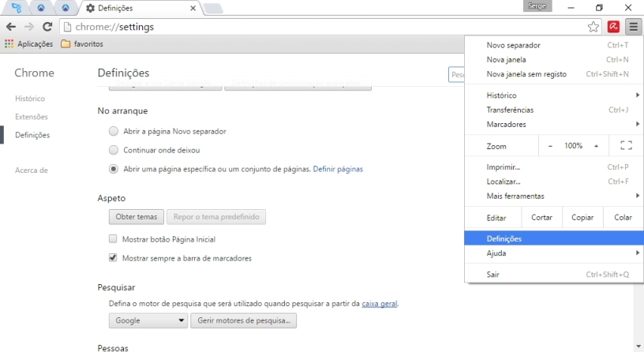Choose Novo separador from menu
Image resolution: width=644 pixels, height=352 pixels.
pos(554,45)
